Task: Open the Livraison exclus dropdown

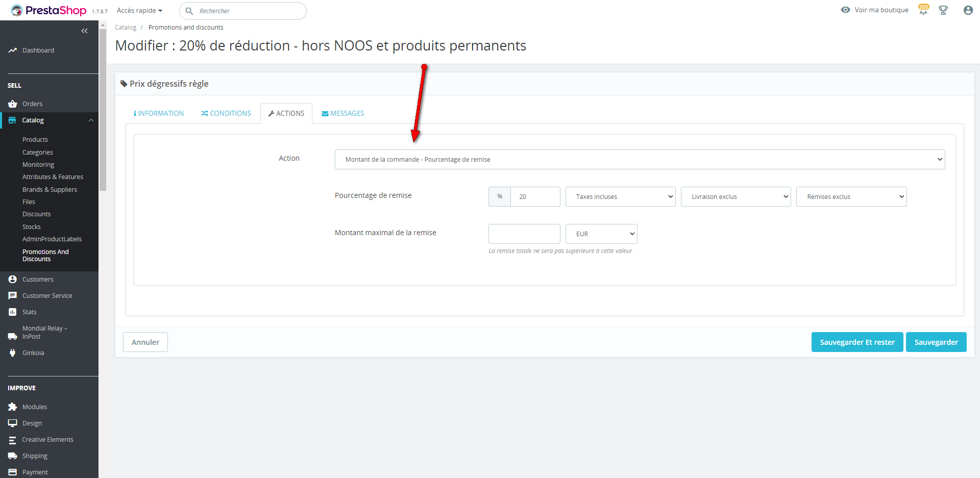Action: click(736, 197)
